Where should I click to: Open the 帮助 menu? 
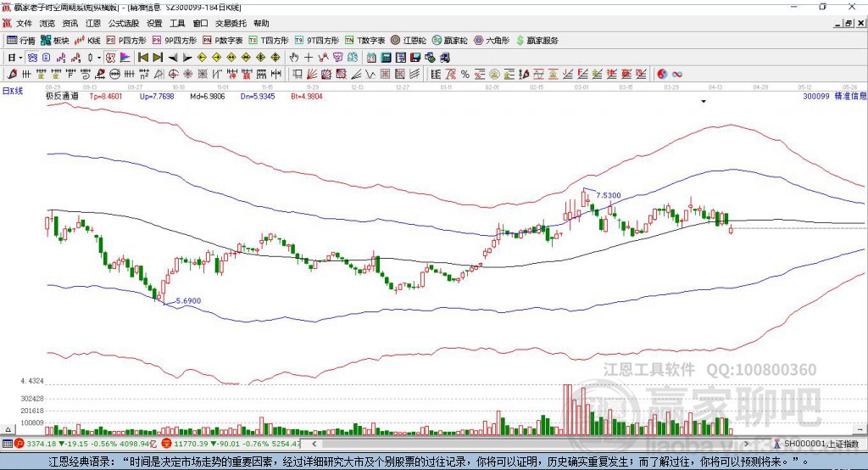(x=261, y=23)
